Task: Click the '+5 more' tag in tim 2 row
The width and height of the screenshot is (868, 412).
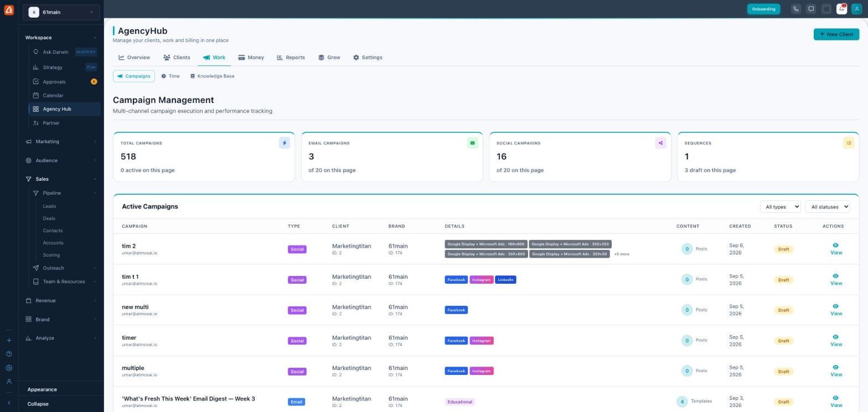Action: pyautogui.click(x=621, y=254)
